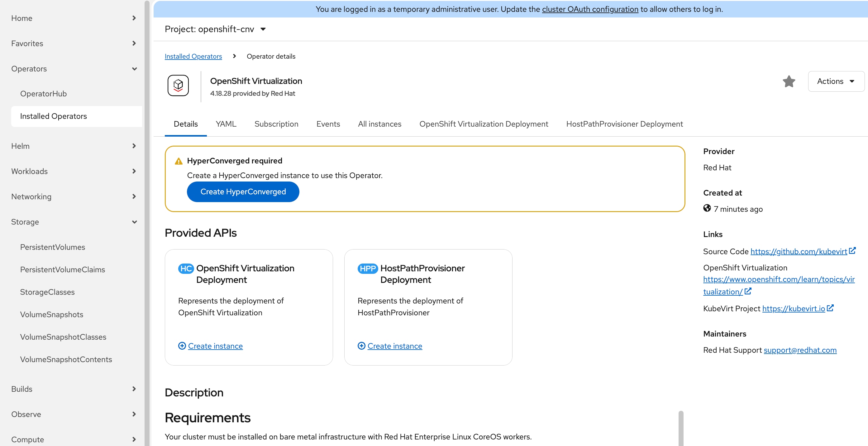Click external link icon after virtualization/ URL
The width and height of the screenshot is (868, 446).
748,291
